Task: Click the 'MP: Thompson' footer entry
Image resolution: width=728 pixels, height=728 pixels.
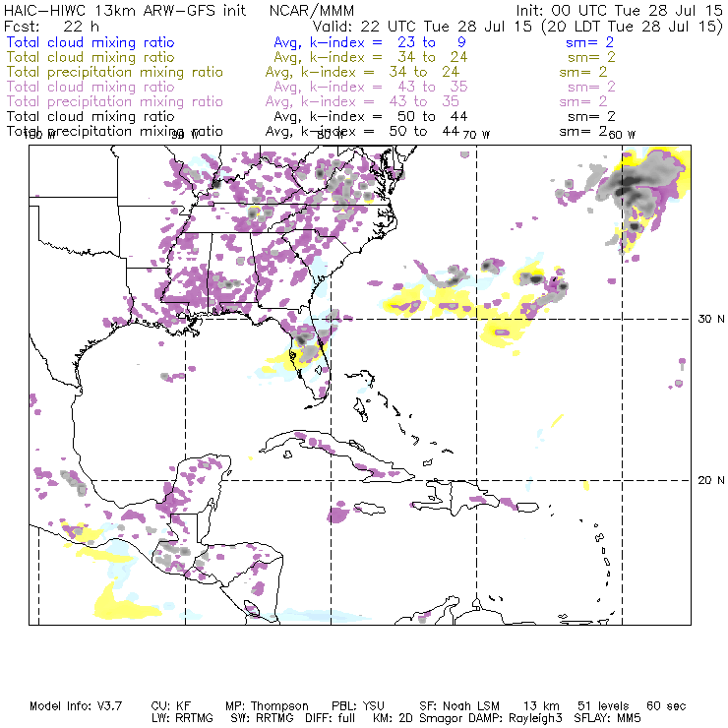Action: pyautogui.click(x=267, y=706)
